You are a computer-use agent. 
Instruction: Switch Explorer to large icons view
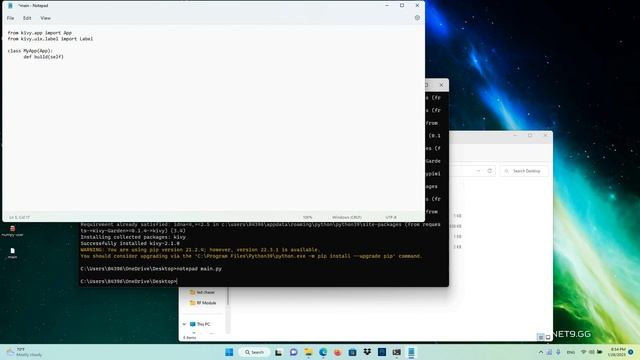pos(548,337)
